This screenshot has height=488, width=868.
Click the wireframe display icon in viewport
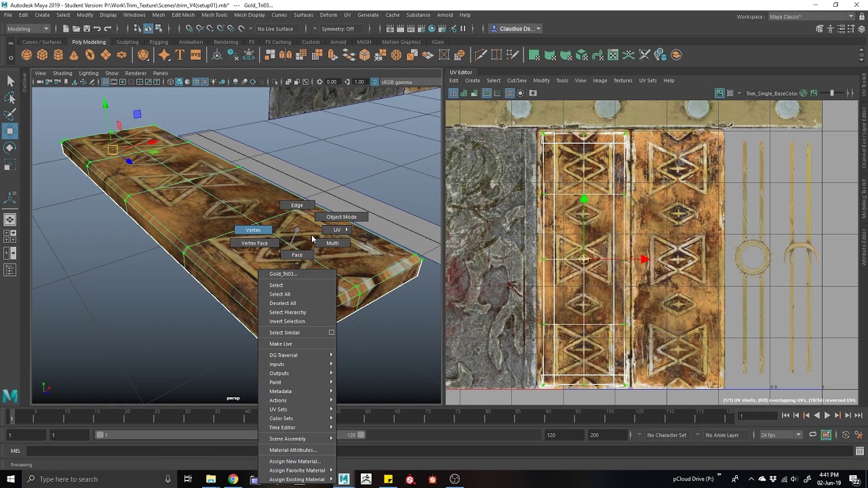click(171, 82)
